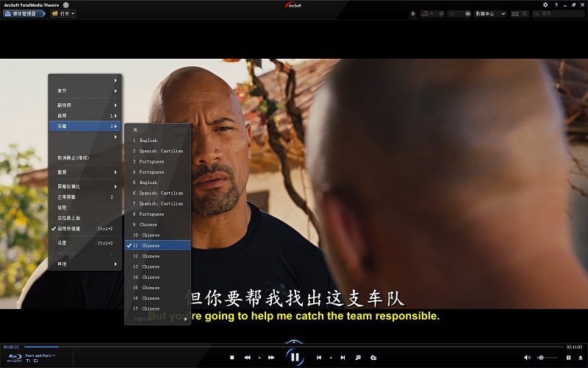
Task: Select subtitle 12 Chinese
Action: pyautogui.click(x=157, y=256)
